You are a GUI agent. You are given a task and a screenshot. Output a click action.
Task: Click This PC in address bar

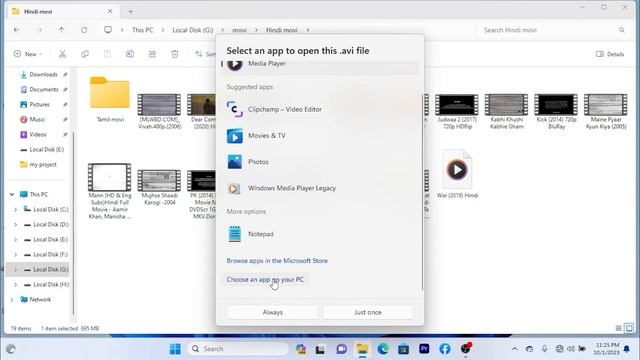[x=142, y=30]
